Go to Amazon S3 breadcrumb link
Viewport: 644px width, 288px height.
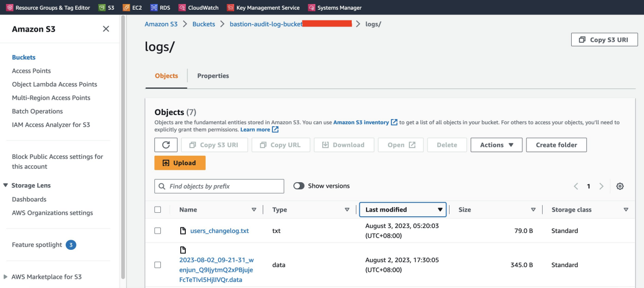coord(161,24)
